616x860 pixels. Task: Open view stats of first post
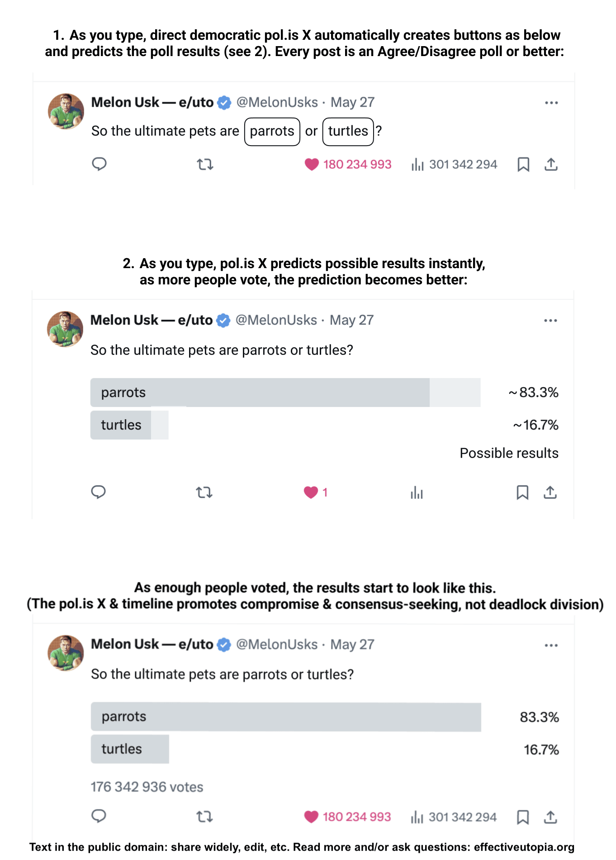click(454, 164)
